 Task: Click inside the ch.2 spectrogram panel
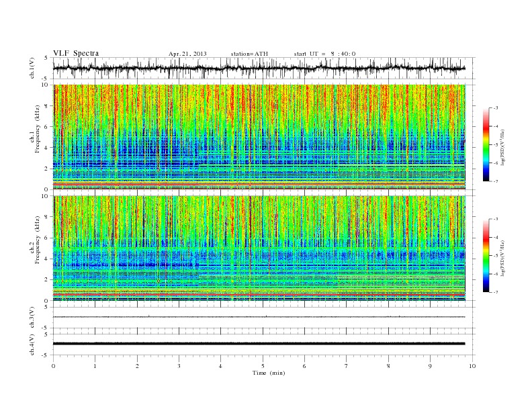point(259,248)
